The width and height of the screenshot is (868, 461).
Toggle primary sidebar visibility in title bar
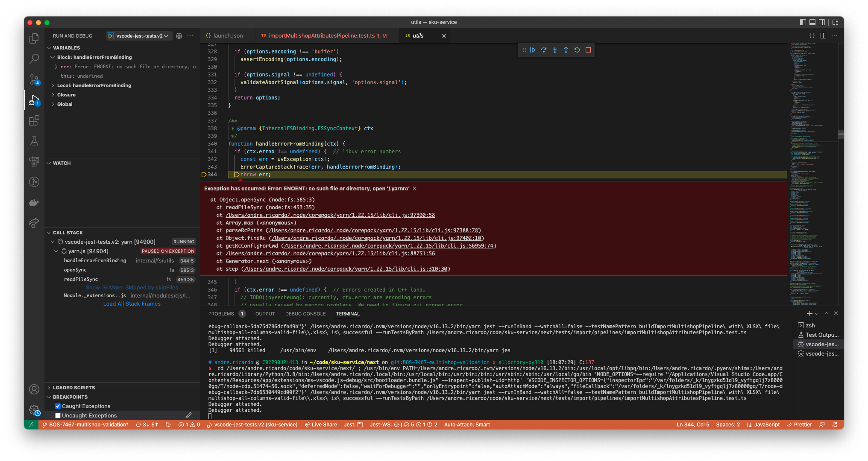tap(803, 22)
